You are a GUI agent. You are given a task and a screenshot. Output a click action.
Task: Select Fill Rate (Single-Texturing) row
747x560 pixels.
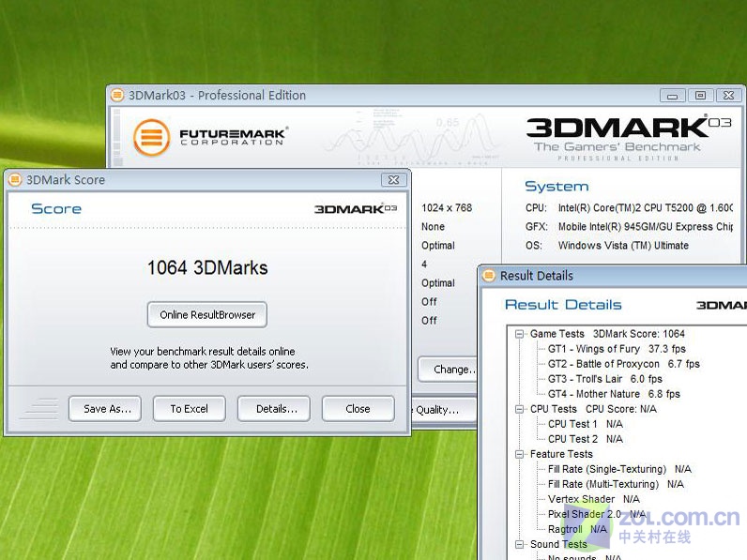point(619,469)
